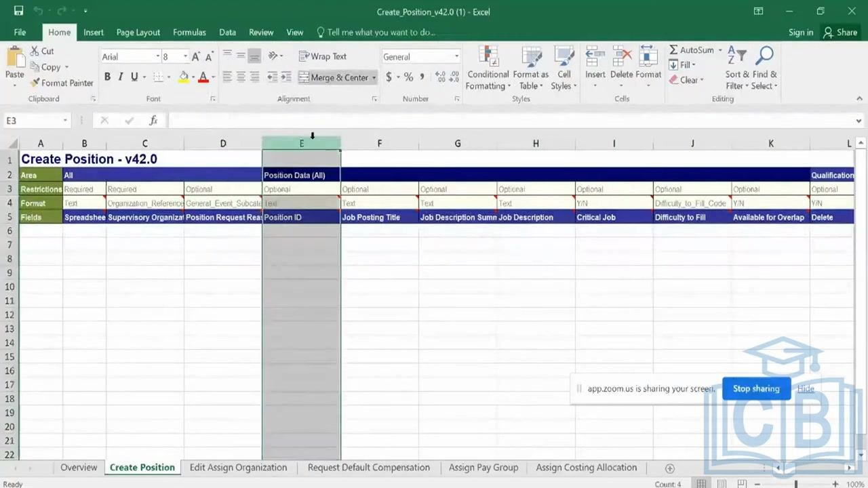
Task: Apply the Accounting dollar number format
Action: click(389, 77)
